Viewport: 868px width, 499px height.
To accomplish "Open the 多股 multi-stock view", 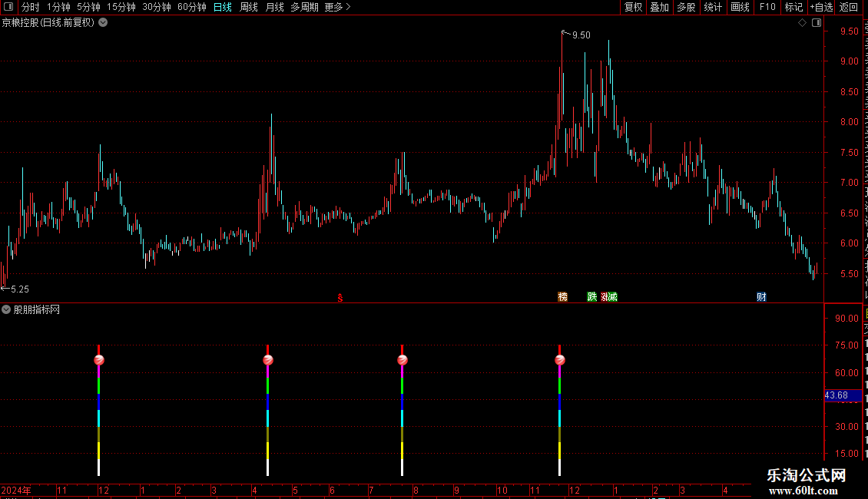I will (x=686, y=7).
